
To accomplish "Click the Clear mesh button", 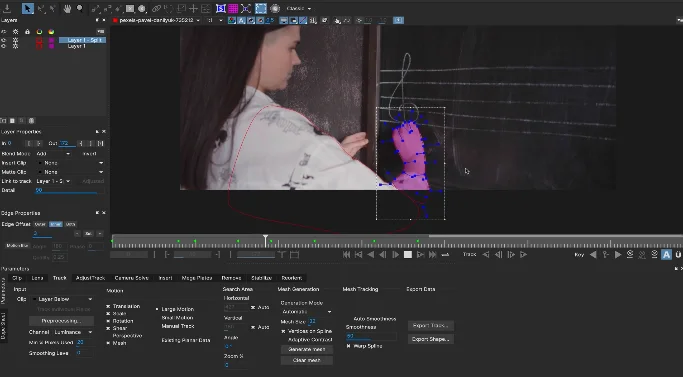I will coord(307,360).
